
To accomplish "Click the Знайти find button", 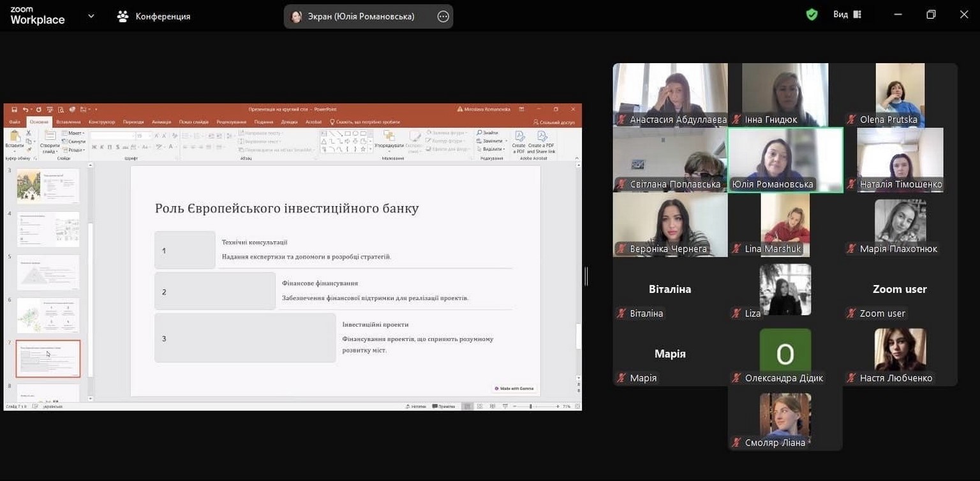I will 487,133.
